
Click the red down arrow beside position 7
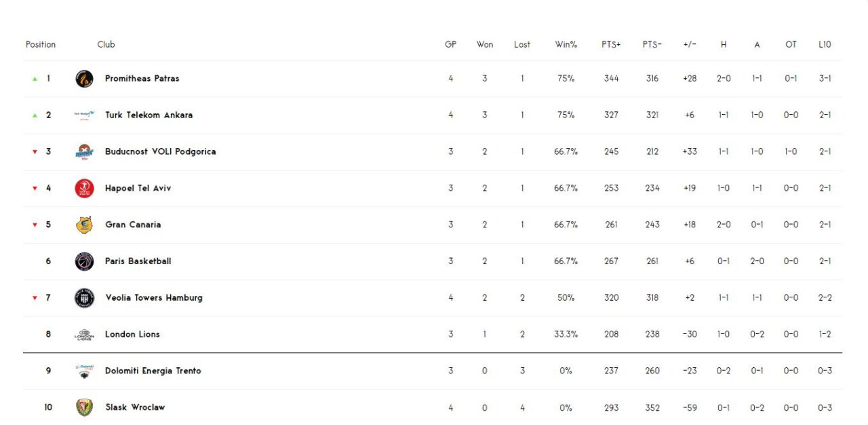35,298
